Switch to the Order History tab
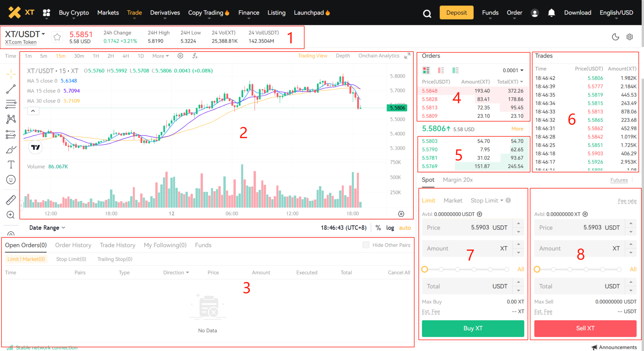 pos(73,245)
